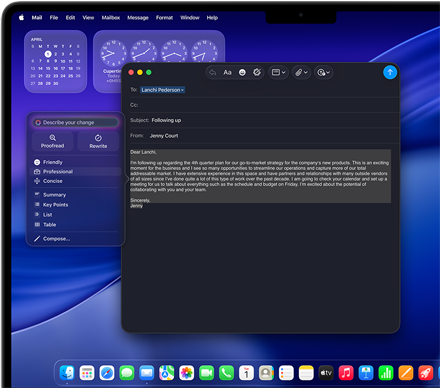Click the Cc field
This screenshot has width=440, height=388.
pos(265,105)
